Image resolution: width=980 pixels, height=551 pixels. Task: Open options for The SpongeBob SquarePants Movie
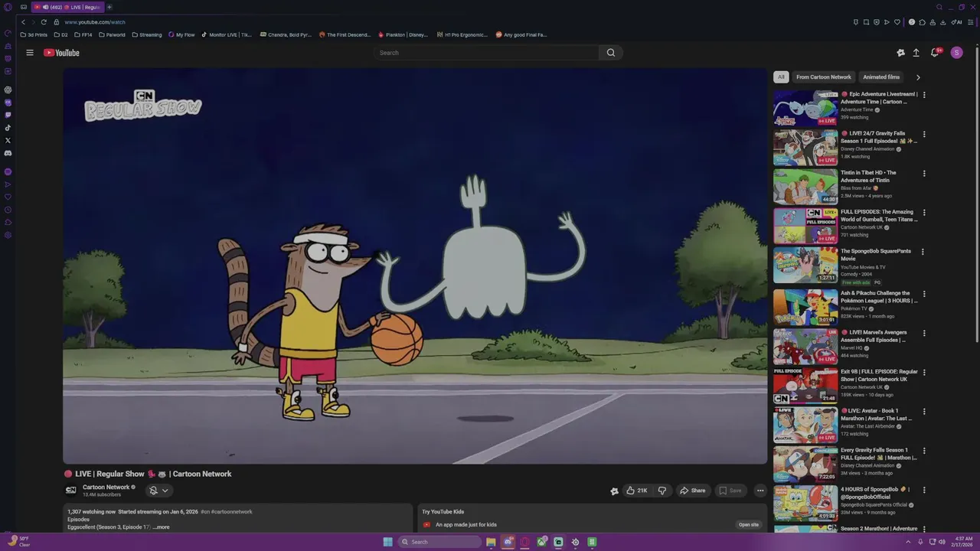[x=923, y=252]
